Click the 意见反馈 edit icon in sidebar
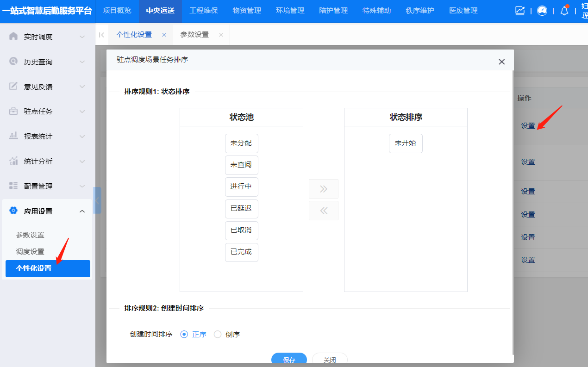This screenshot has height=367, width=588. [13, 87]
